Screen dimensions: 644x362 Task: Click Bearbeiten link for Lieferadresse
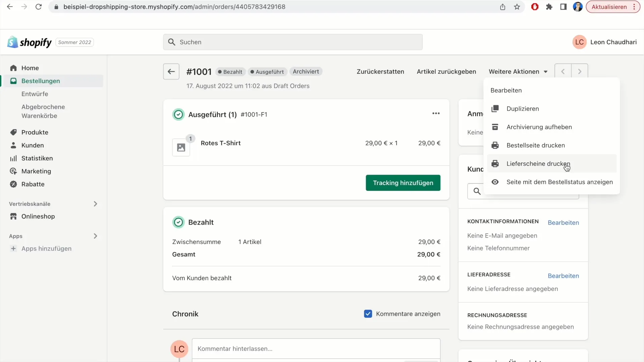pos(563,276)
